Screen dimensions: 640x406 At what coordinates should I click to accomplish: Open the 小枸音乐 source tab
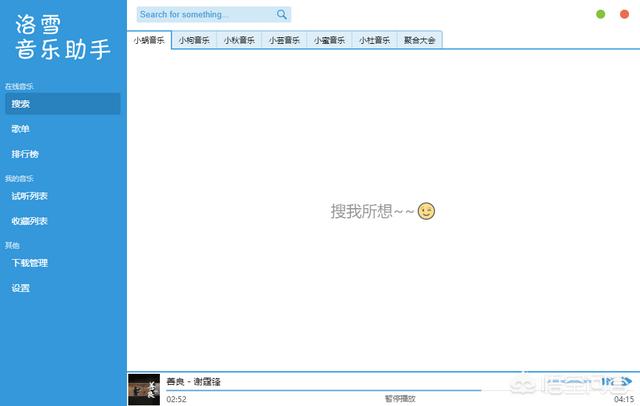click(x=194, y=40)
